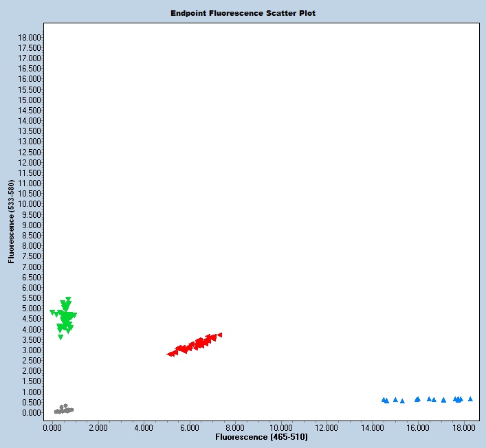Click the topmost green triangle in the cluster

coord(68,300)
